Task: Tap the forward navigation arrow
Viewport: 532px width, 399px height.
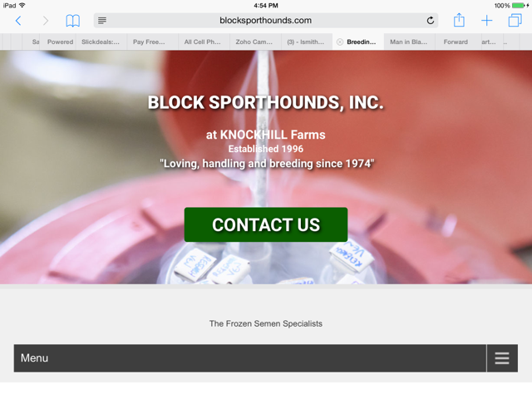Action: click(x=46, y=21)
